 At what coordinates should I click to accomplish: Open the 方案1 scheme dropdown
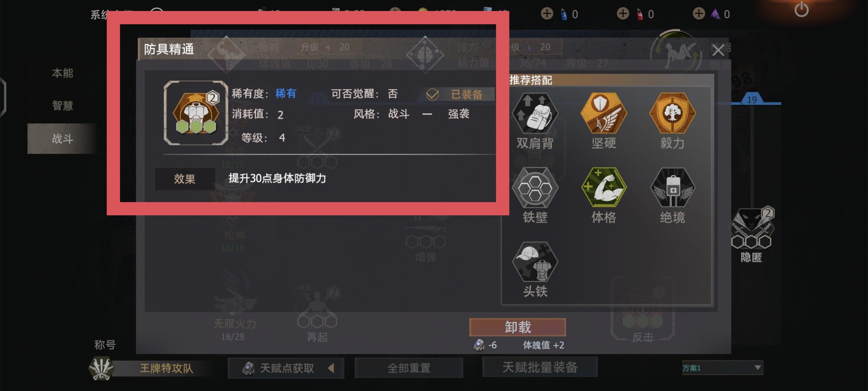(x=722, y=368)
